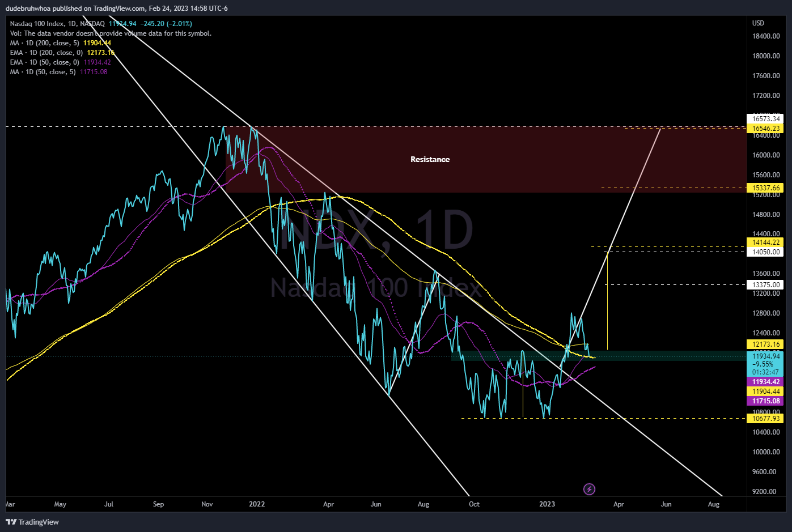The height and width of the screenshot is (532, 792).
Task: Click the 14144.22 yellow price label
Action: (765, 242)
